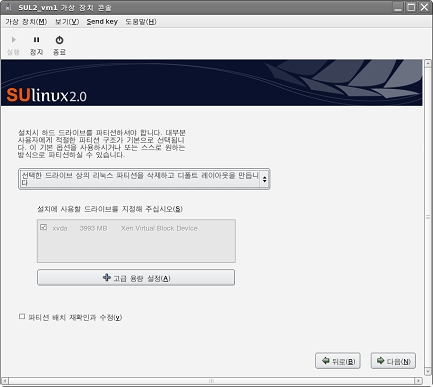Click the Shutdown (종료) power icon
Viewport: 433px width, 387px height.
pyautogui.click(x=59, y=40)
